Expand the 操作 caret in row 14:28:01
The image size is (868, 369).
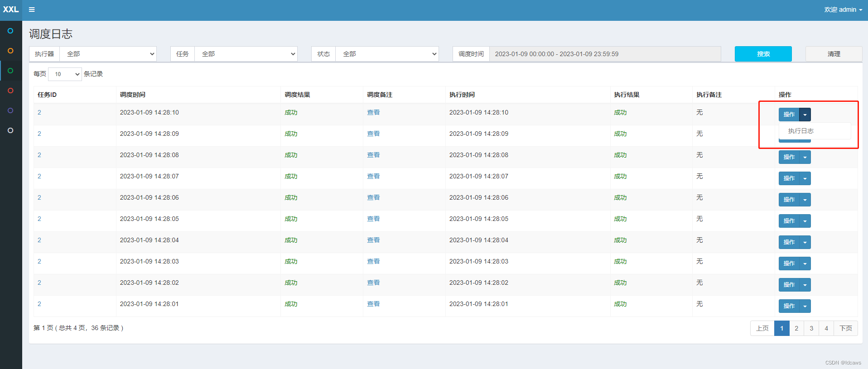click(x=805, y=306)
